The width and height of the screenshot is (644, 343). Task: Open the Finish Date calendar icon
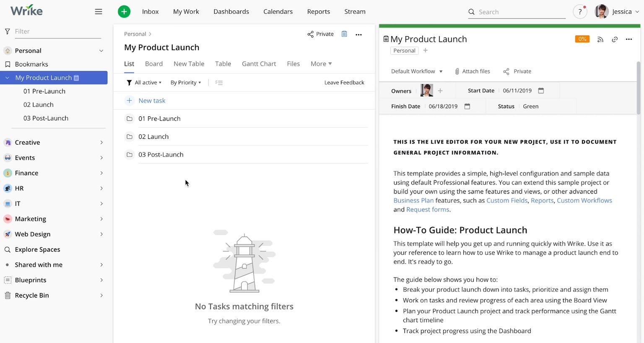(x=467, y=107)
